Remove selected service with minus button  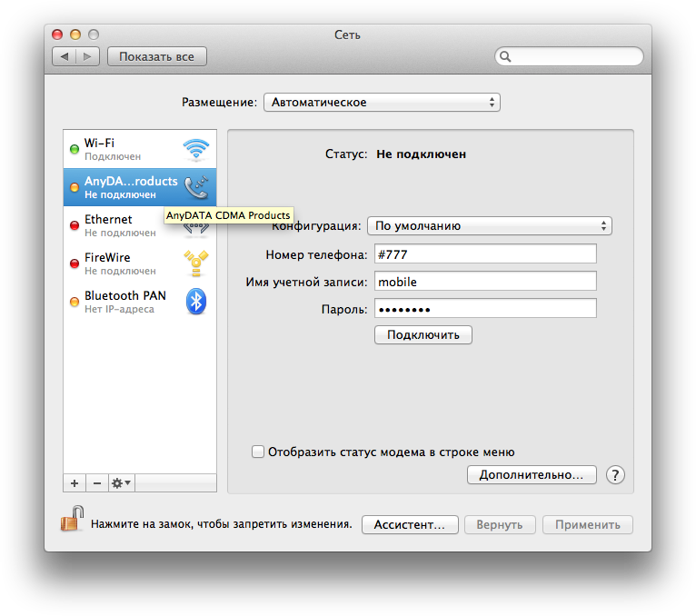point(97,483)
